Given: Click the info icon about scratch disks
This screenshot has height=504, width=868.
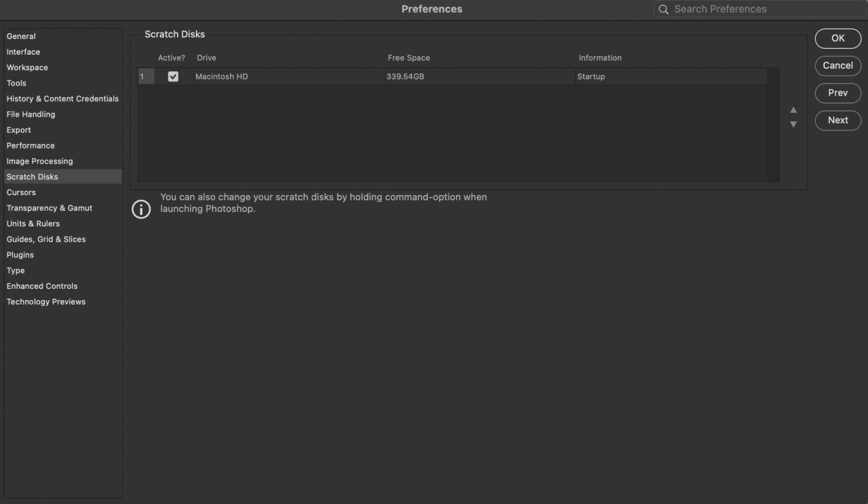Looking at the screenshot, I should [141, 209].
